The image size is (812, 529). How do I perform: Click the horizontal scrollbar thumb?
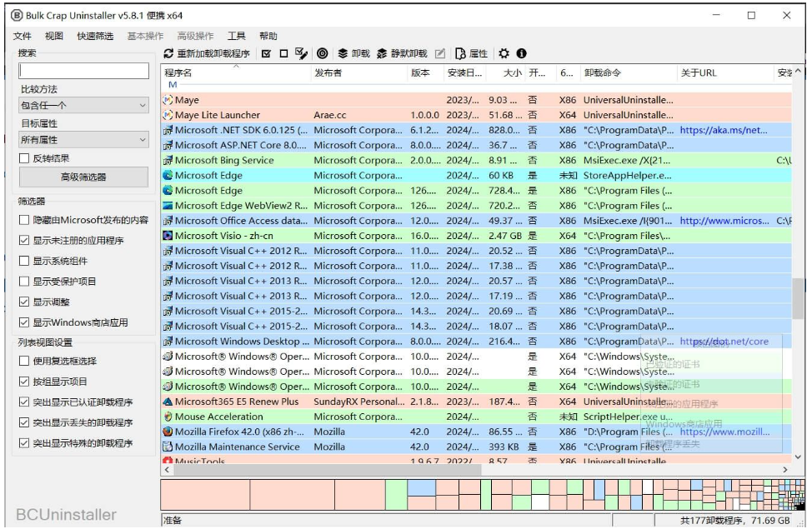click(328, 470)
